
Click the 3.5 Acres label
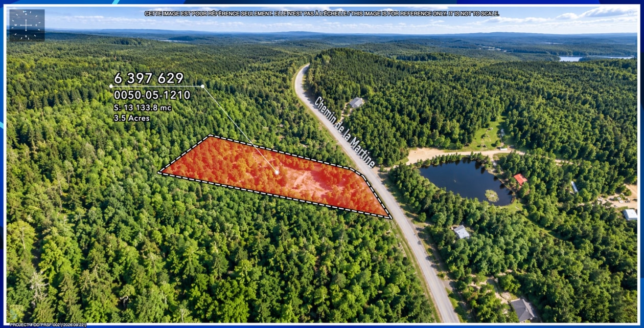click(132, 118)
